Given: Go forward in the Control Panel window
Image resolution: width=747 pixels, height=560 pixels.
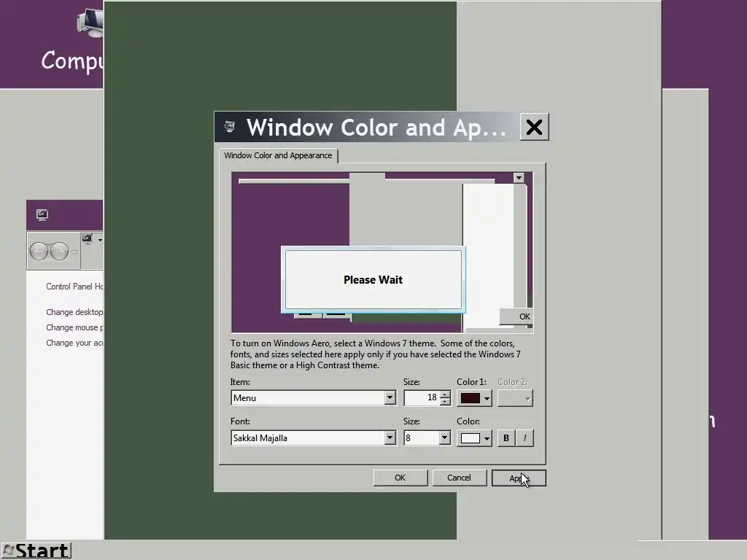Looking at the screenshot, I should click(x=59, y=251).
